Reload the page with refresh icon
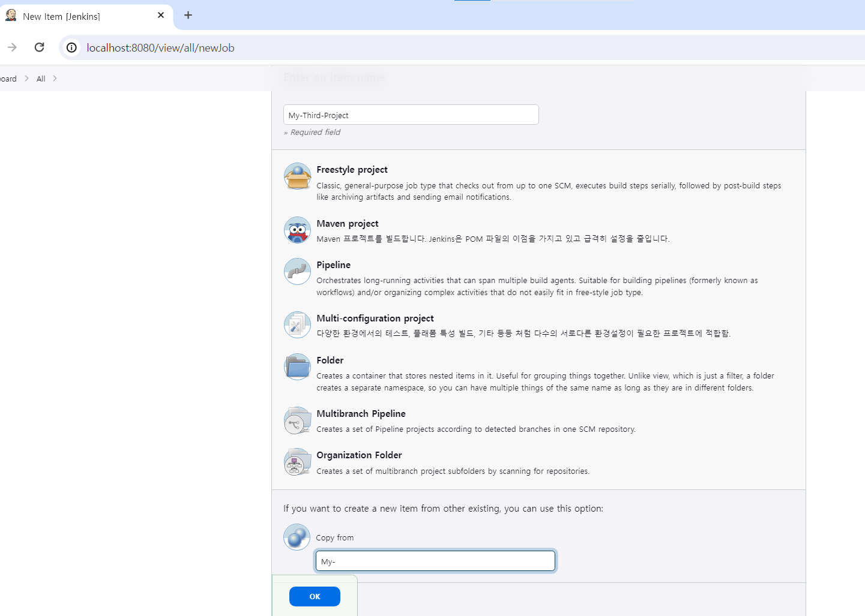This screenshot has height=616, width=865. coord(40,47)
